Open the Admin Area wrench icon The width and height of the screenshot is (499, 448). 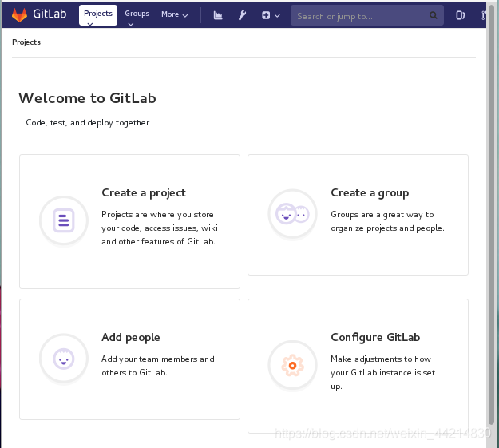click(242, 15)
